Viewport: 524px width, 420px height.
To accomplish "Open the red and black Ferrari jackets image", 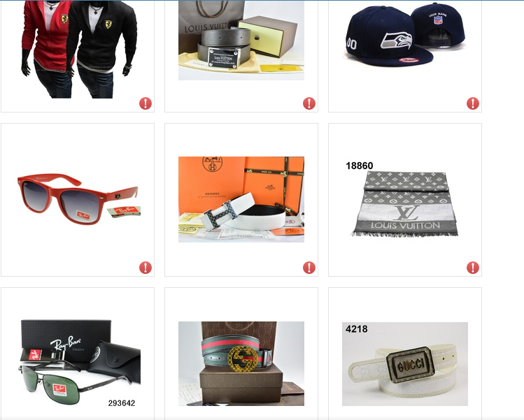I will pos(78,49).
